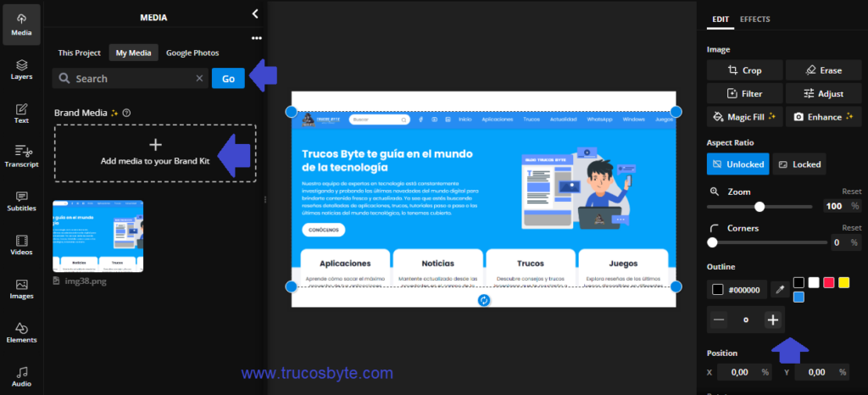Click inside the media Search field
Screen dimensions: 868x395
[130, 79]
